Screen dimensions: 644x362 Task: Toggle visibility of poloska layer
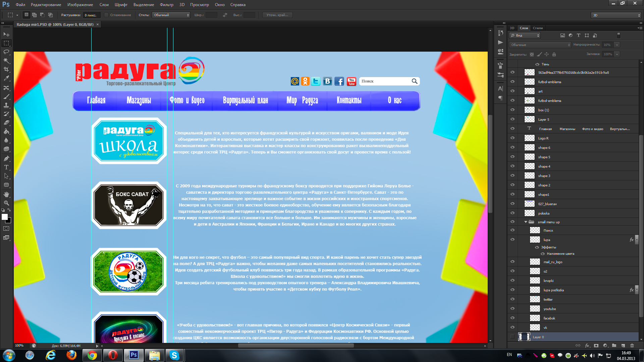(x=512, y=213)
